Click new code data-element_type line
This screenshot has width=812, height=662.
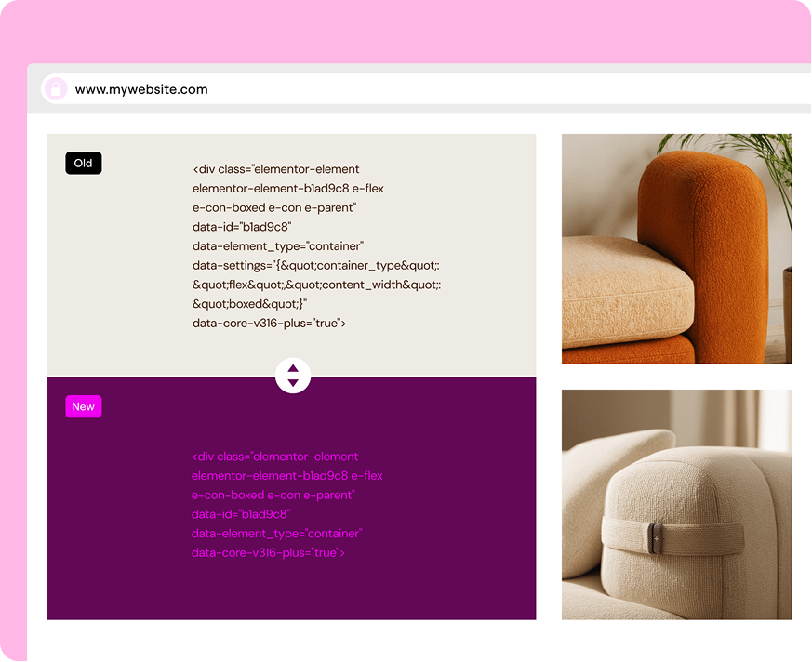[x=276, y=534]
